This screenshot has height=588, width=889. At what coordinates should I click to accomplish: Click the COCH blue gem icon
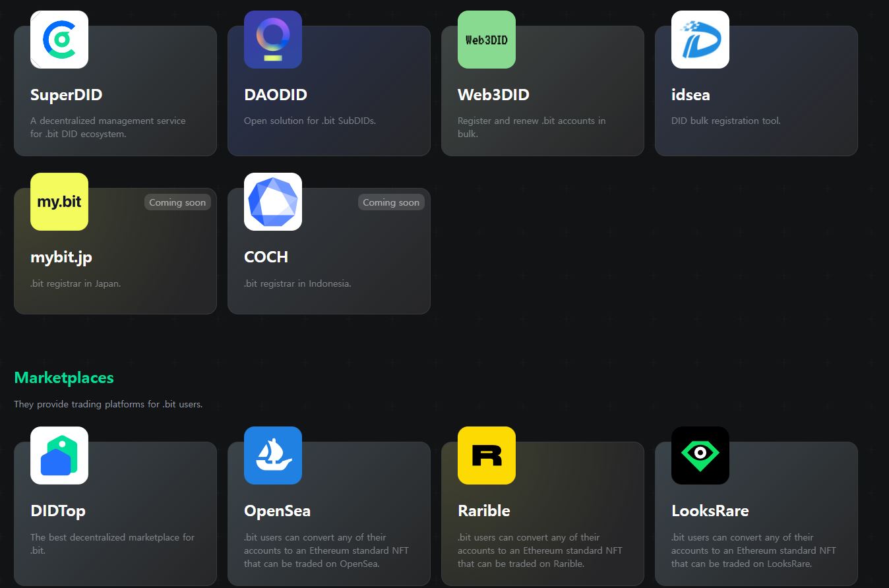[273, 202]
